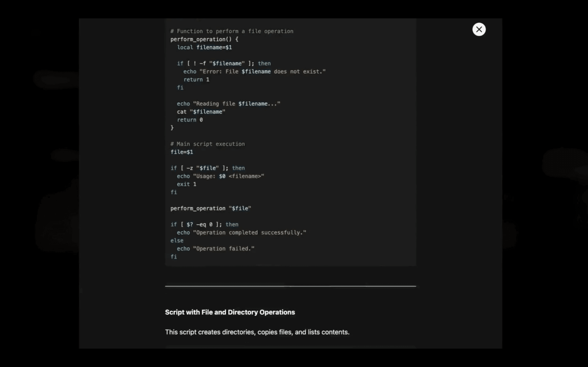The height and width of the screenshot is (367, 588).
Task: Click the 'perform_operation "$file"' call line
Action: click(x=210, y=209)
